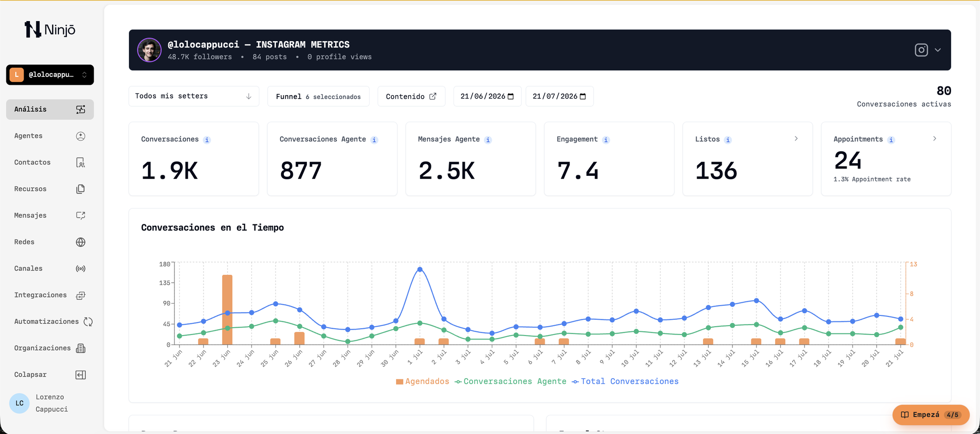
Task: Click the Appointments info icon
Action: [x=891, y=140]
